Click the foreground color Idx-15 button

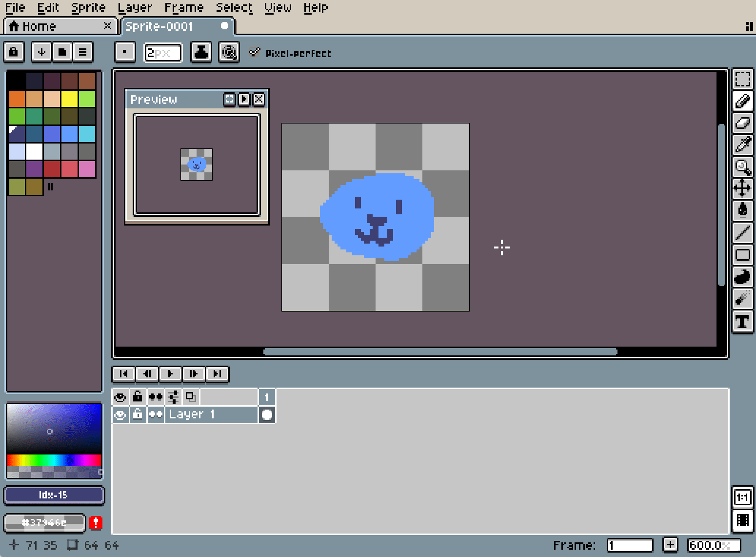[54, 495]
